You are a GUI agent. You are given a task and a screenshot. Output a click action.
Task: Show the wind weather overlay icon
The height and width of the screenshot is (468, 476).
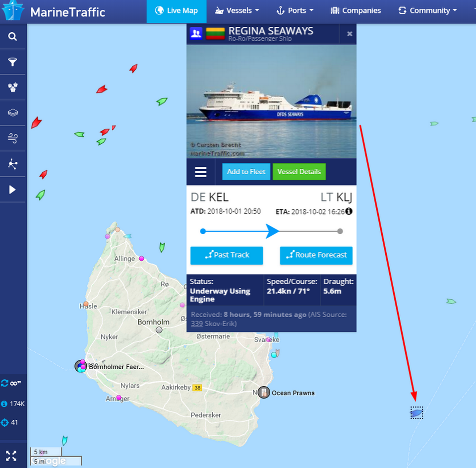[x=12, y=138]
